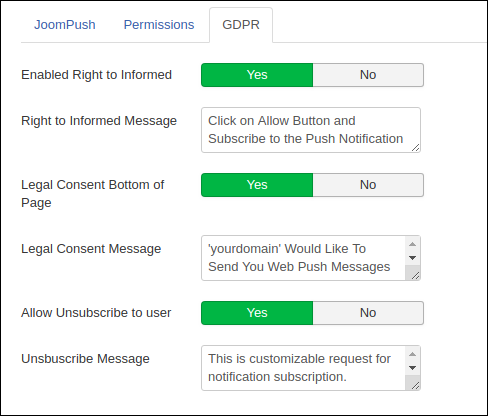
Task: Click inside the Unsbuscribe Message text box
Action: (x=303, y=368)
